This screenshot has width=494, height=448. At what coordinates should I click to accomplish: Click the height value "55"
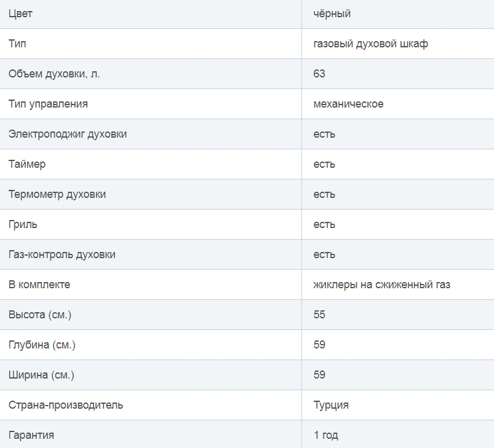point(319,315)
